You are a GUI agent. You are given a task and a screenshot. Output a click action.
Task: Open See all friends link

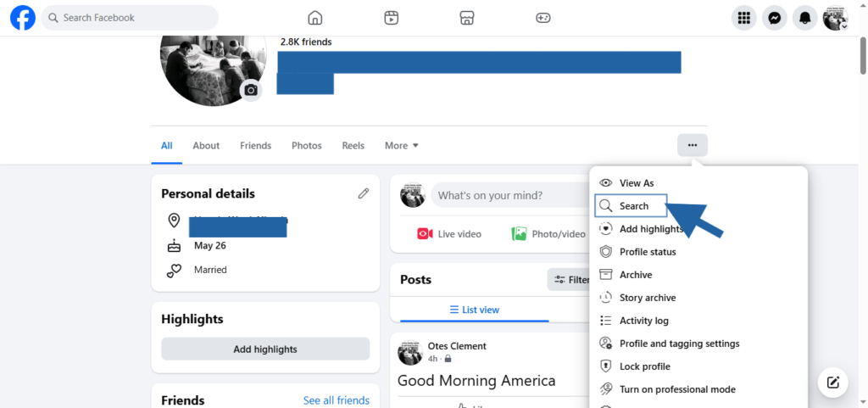(x=336, y=400)
